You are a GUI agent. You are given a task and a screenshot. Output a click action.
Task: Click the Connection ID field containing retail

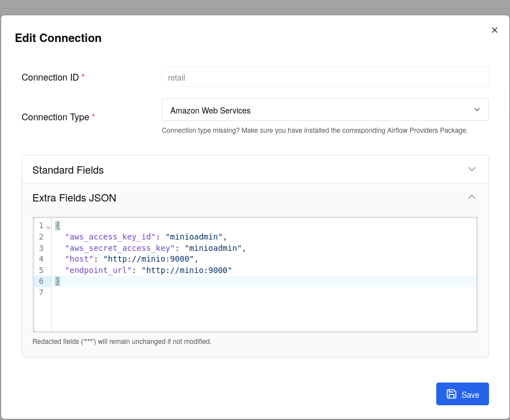coord(325,77)
